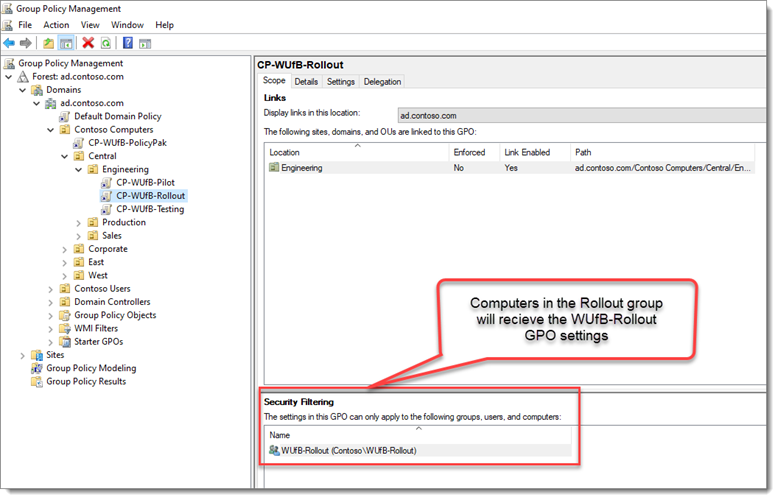Image resolution: width=778 pixels, height=500 pixels.
Task: Click the ad.contoso.com/Contoso Computers path cell
Action: pyautogui.click(x=663, y=168)
